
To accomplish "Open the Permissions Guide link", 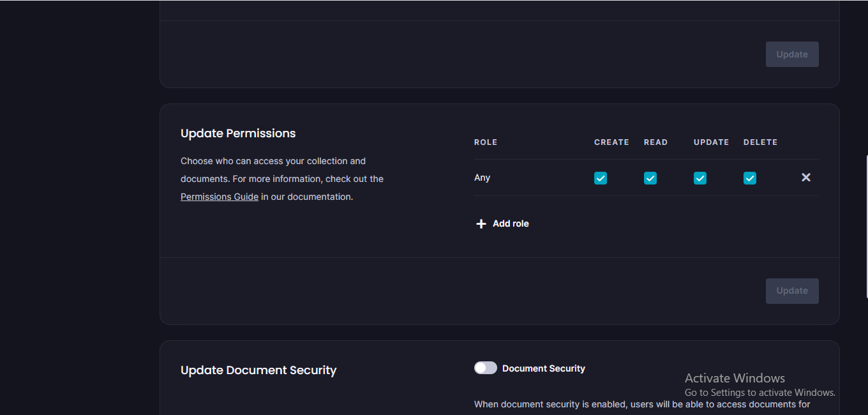I will 220,197.
